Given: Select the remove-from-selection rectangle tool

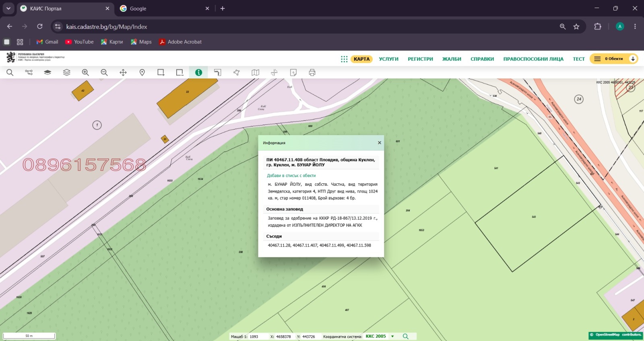Looking at the screenshot, I should click(180, 72).
